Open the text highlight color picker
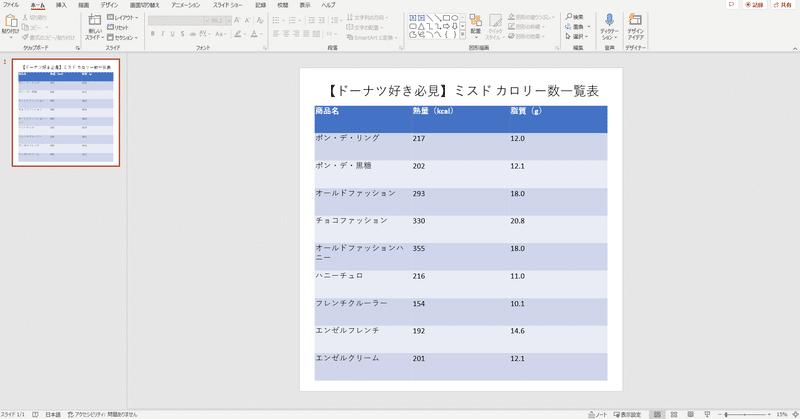This screenshot has width=800, height=419. pos(239,34)
